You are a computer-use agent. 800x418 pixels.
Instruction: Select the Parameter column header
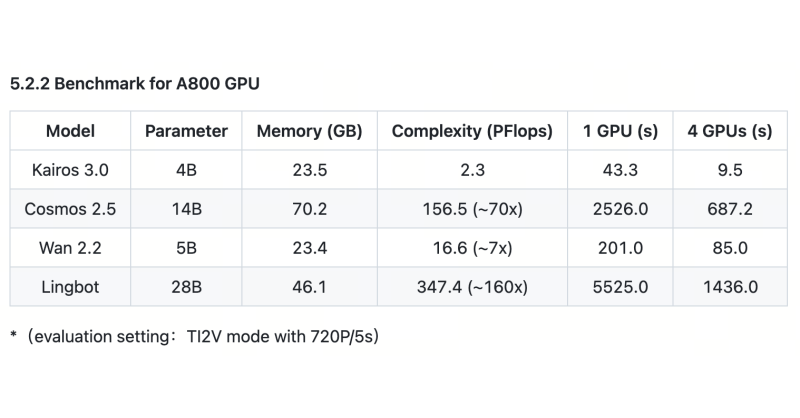click(186, 131)
